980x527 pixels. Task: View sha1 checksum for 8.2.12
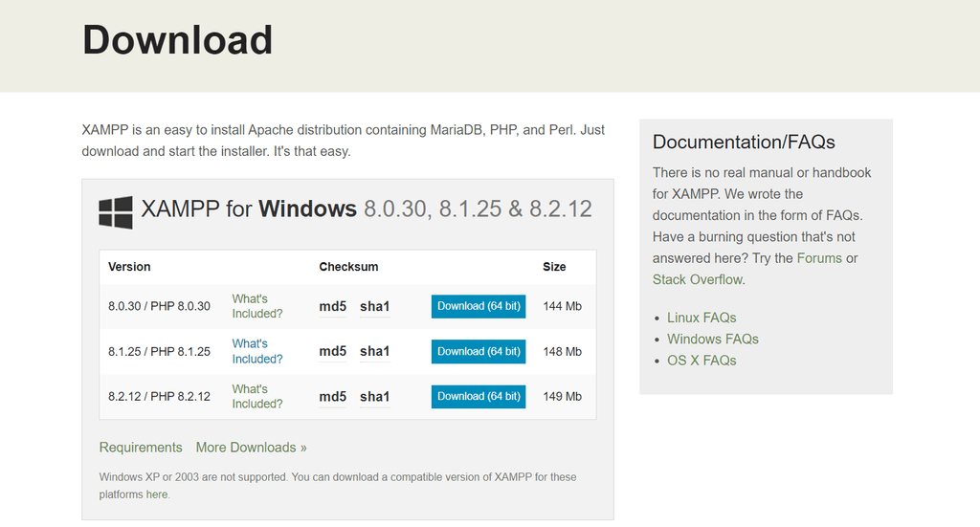375,397
